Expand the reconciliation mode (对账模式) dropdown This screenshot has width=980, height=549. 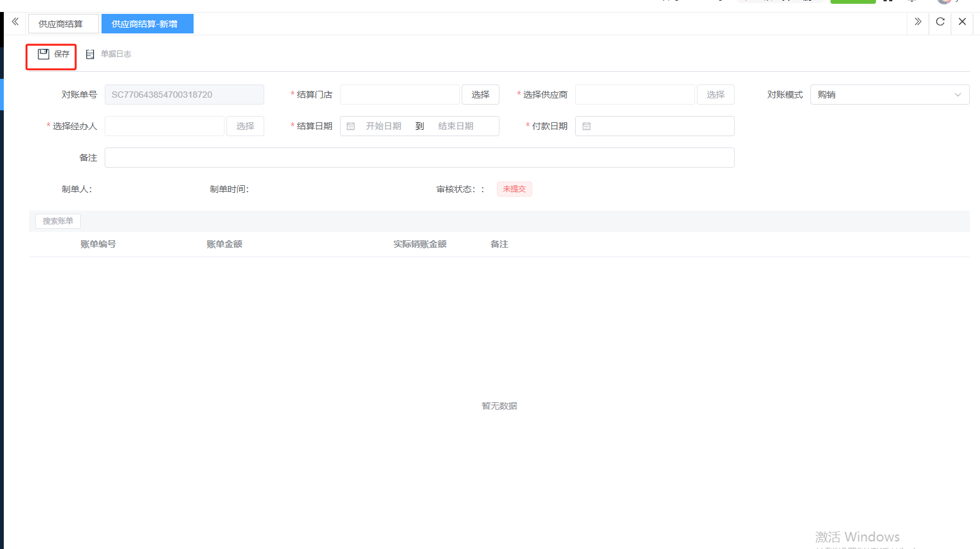point(889,95)
